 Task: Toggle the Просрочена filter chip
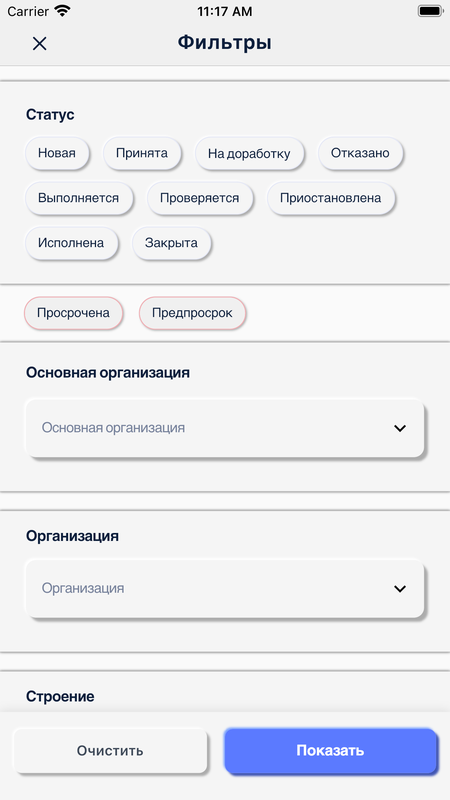click(x=73, y=313)
